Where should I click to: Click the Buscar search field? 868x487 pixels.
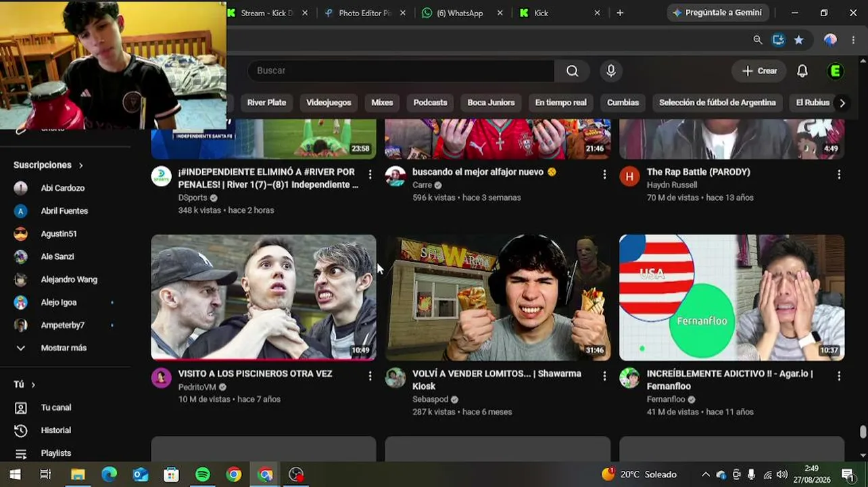click(x=401, y=71)
